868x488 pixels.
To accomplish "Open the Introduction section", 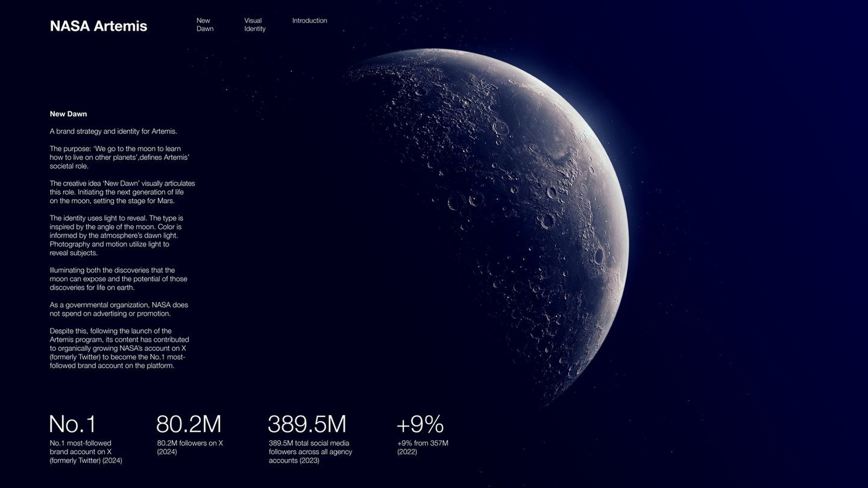I will coord(309,20).
